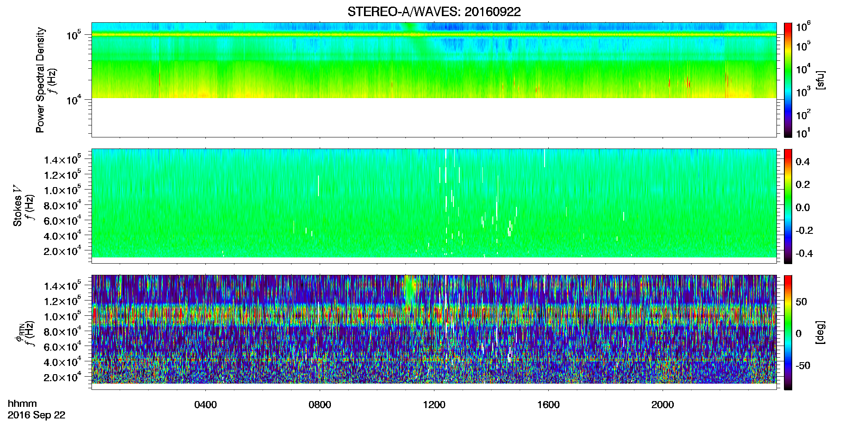
Task: Select the 2000 time axis label
Action: 663,405
